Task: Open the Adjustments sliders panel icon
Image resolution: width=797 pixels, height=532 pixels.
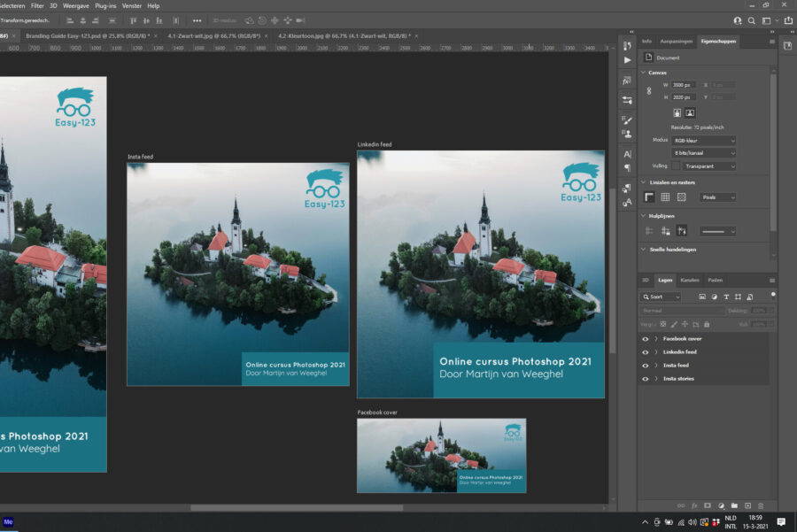Action: (627, 101)
